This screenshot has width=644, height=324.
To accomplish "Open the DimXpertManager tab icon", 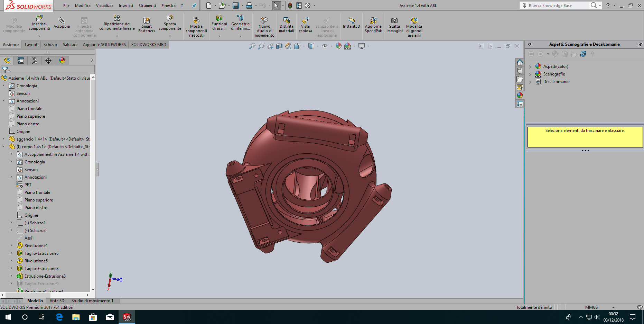I will [x=48, y=61].
